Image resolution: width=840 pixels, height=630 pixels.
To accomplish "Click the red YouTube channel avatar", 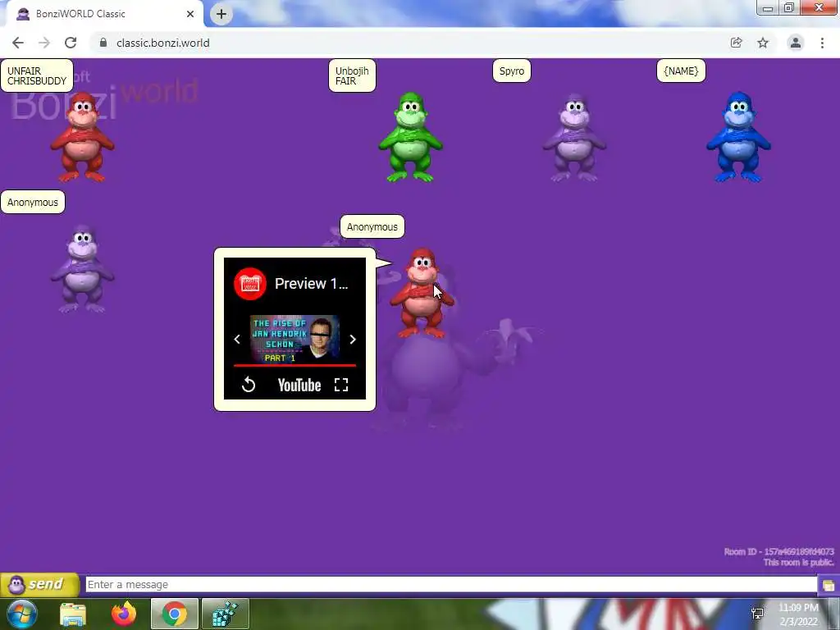I will pyautogui.click(x=250, y=283).
